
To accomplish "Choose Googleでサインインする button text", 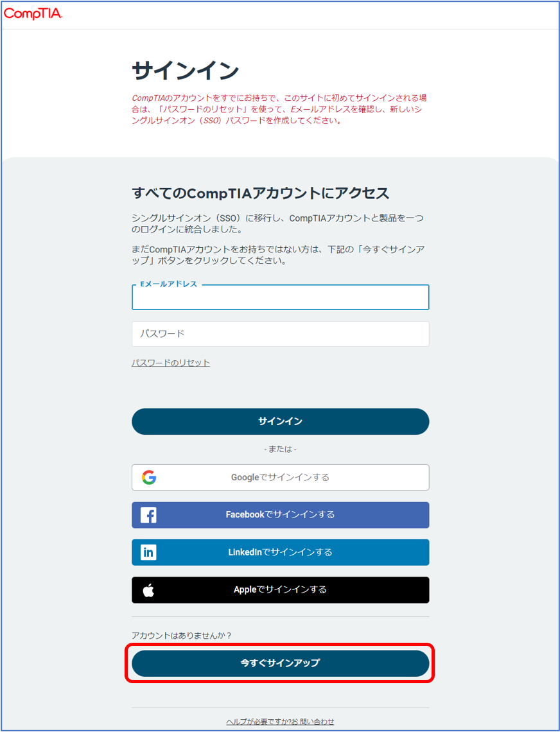I will (x=280, y=477).
